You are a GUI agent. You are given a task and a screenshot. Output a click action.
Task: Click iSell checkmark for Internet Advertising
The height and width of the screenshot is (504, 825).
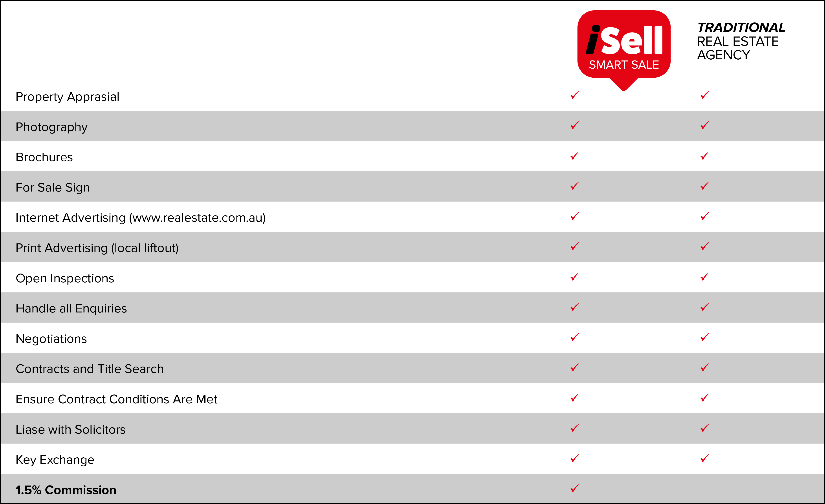click(575, 216)
